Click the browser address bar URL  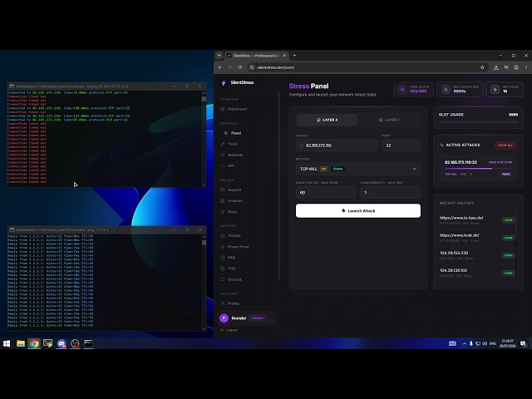click(275, 67)
